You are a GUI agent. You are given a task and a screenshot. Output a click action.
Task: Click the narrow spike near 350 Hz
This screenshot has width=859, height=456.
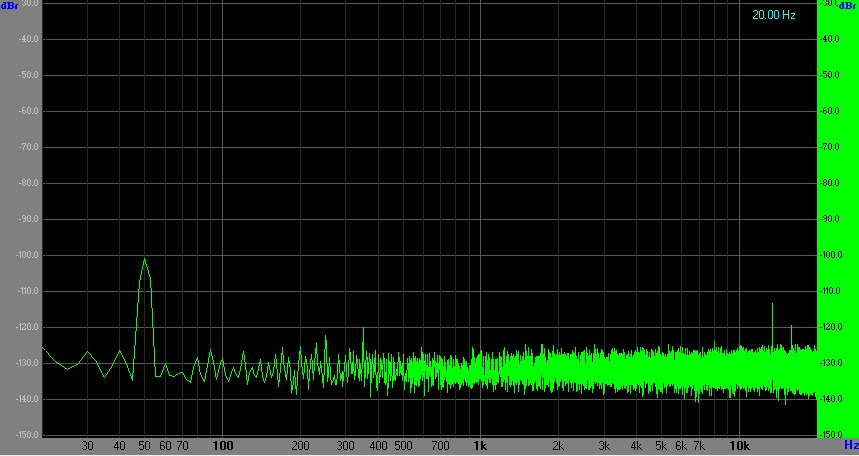[x=362, y=330]
